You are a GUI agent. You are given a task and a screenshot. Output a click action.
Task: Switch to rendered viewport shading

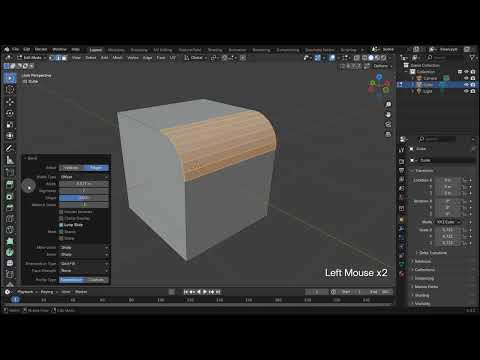pos(384,58)
